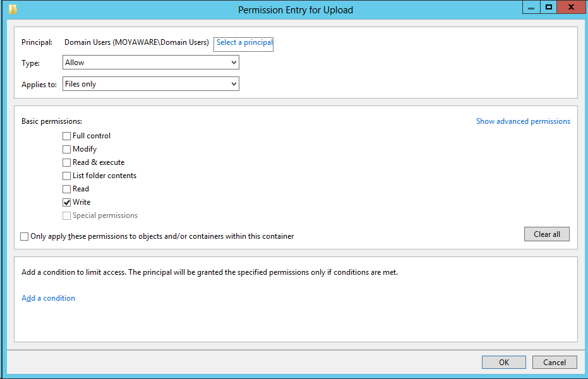Click the Permission Entry for Upload title bar

294,9
